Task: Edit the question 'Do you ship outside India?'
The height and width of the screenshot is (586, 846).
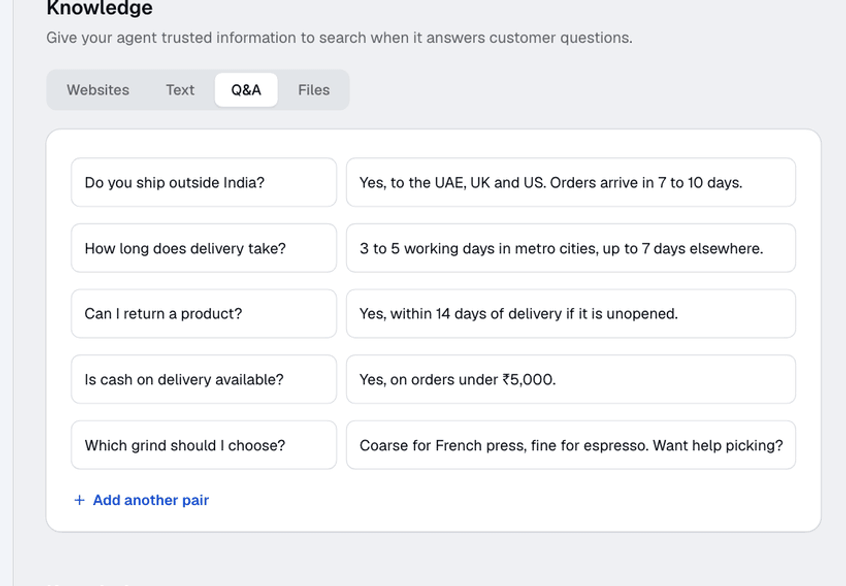Action: pyautogui.click(x=204, y=182)
